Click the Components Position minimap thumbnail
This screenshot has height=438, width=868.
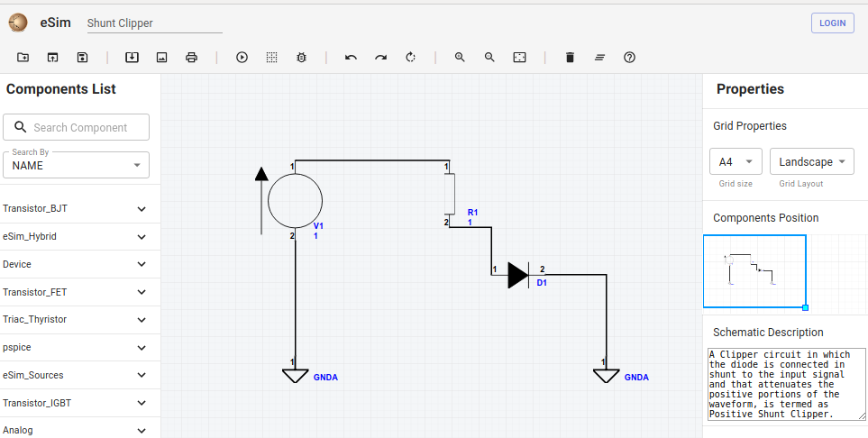tap(754, 271)
